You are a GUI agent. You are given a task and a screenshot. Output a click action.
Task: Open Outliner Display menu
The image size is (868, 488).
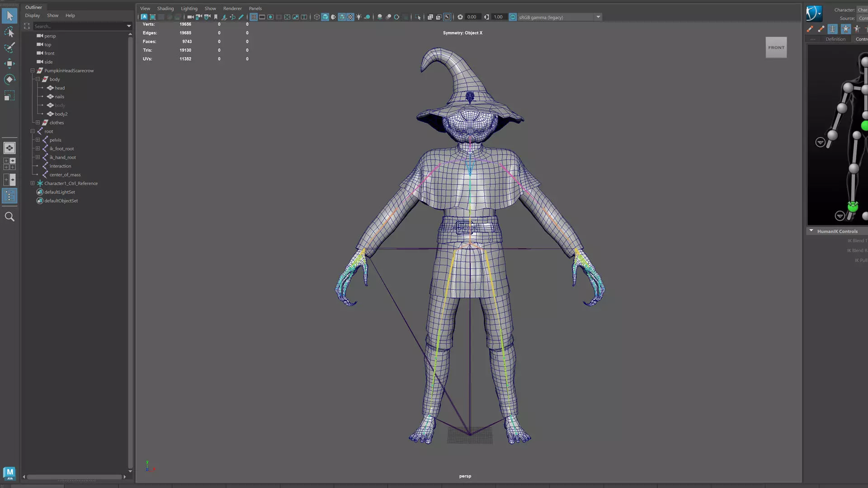coord(33,15)
